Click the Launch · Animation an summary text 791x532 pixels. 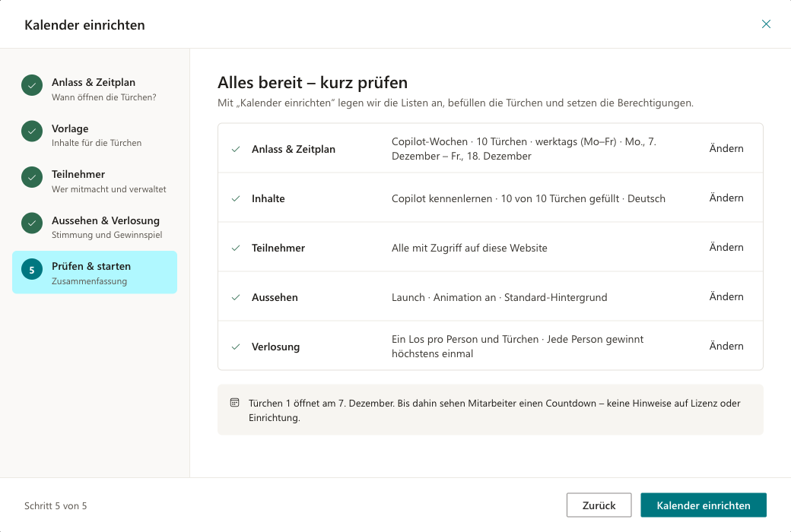pyautogui.click(x=500, y=297)
